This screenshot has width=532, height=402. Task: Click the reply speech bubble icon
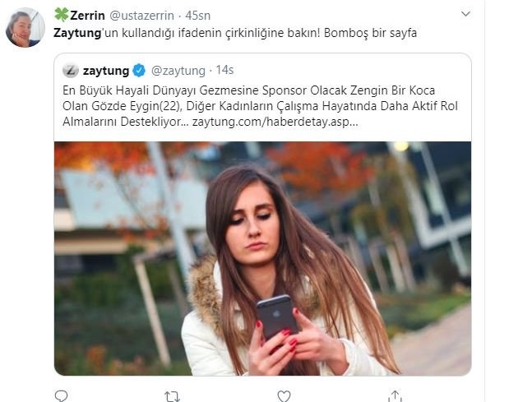tap(62, 396)
